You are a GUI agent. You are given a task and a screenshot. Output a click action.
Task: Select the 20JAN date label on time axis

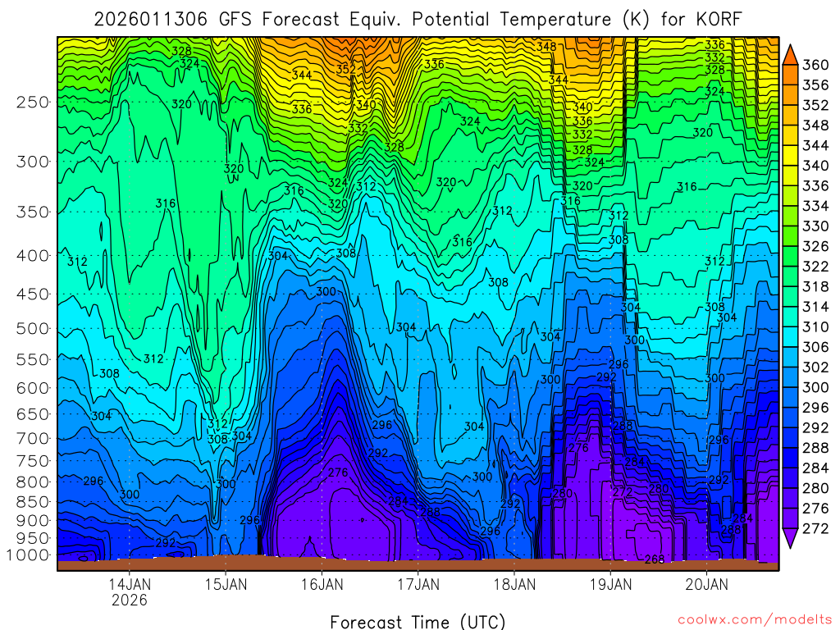coord(706,583)
